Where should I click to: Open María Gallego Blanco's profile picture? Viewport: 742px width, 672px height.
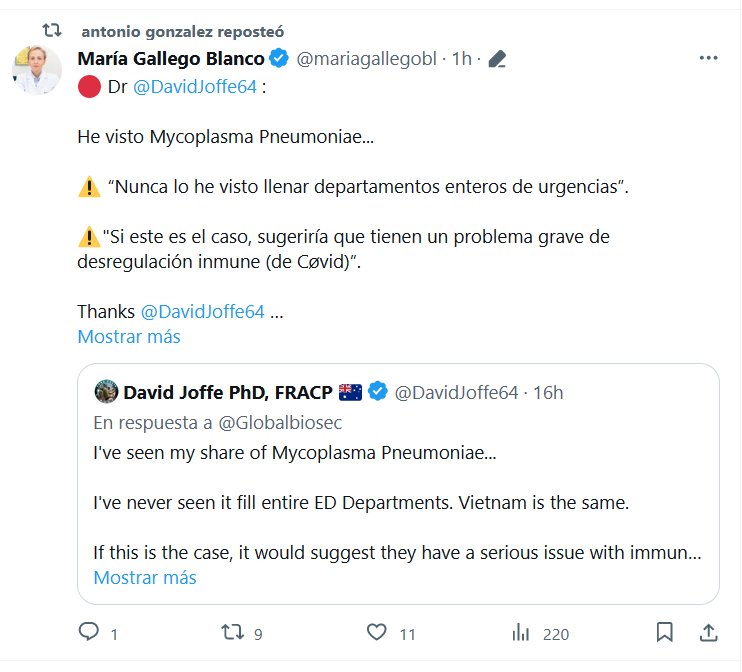(x=37, y=70)
